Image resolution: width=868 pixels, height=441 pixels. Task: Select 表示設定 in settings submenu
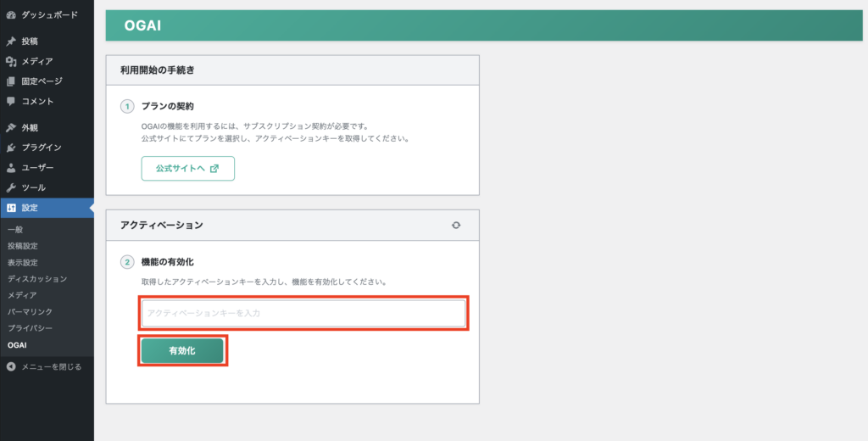pos(22,263)
